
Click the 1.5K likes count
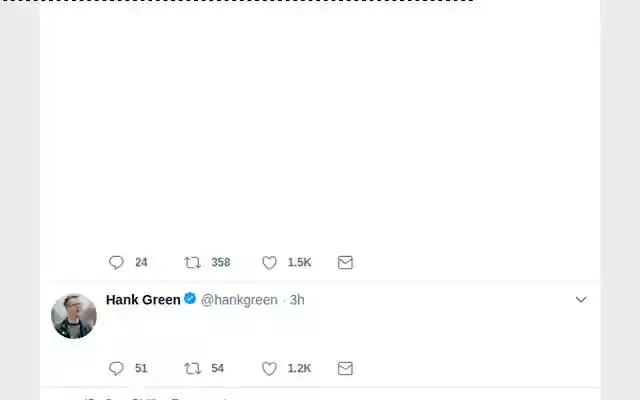click(x=299, y=262)
